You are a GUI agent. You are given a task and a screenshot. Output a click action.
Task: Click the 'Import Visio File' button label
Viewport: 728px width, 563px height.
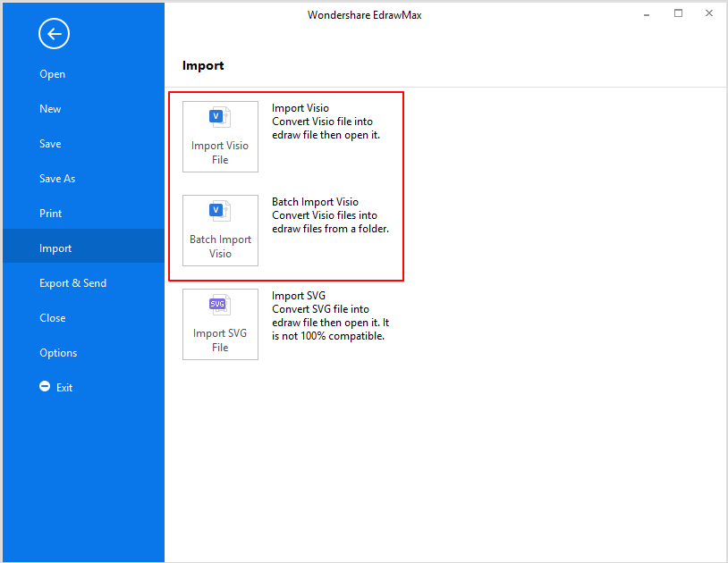[x=220, y=153]
